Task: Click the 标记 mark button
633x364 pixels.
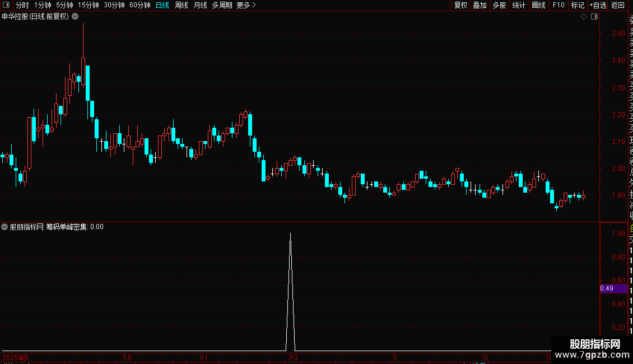Action: (x=578, y=5)
